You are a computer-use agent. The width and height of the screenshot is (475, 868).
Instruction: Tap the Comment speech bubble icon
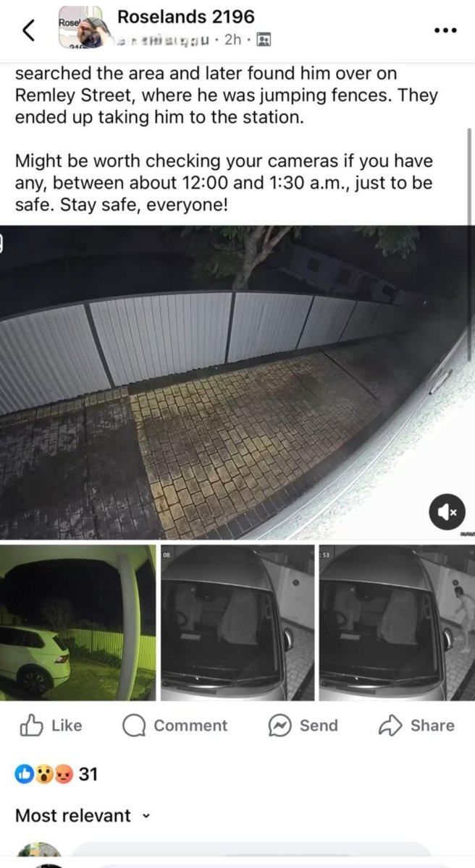click(x=134, y=726)
